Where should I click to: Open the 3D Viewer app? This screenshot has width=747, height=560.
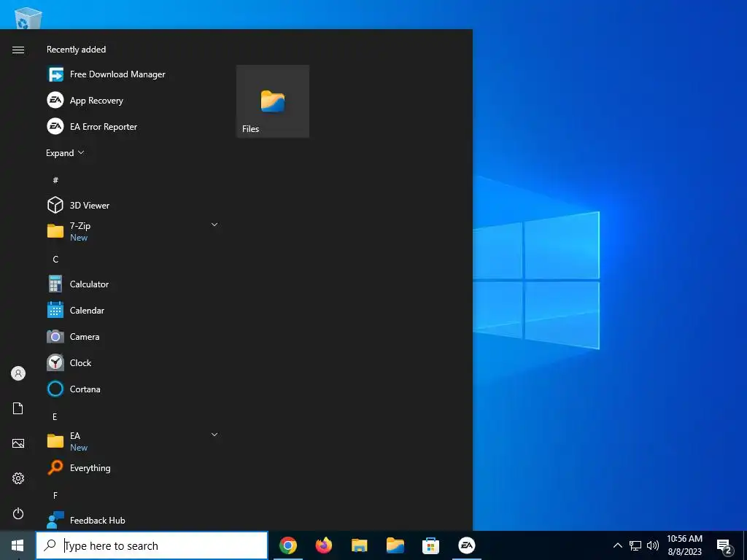click(x=133, y=205)
